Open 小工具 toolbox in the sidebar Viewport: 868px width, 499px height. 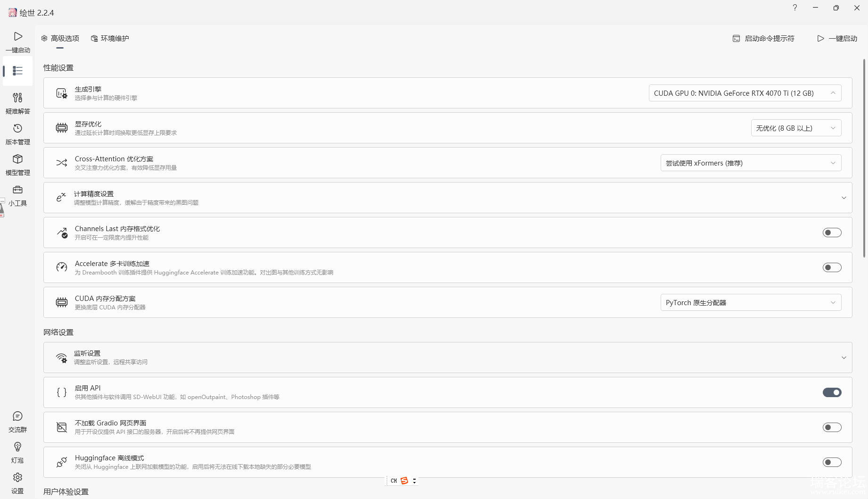click(x=18, y=195)
